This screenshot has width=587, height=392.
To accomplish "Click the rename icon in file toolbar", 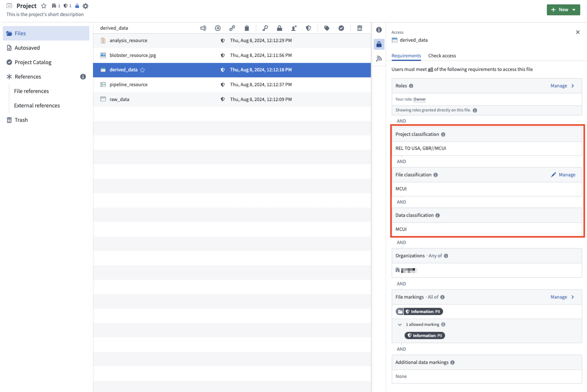I will [203, 28].
